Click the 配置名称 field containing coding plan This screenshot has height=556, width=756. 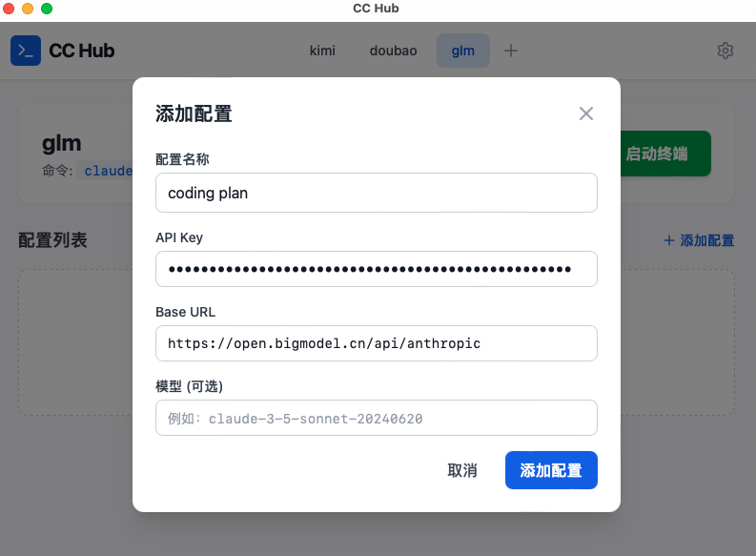click(376, 193)
